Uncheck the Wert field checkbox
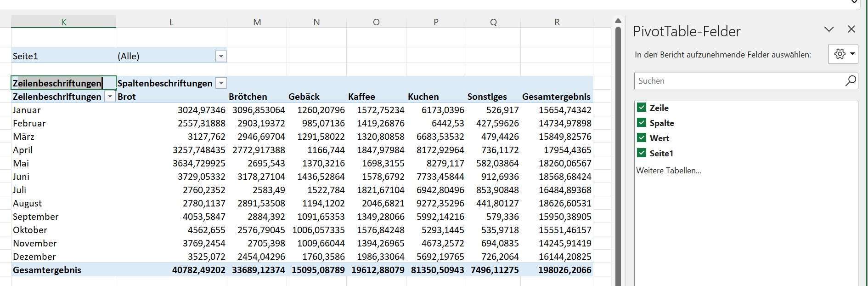This screenshot has width=868, height=286. tap(642, 138)
